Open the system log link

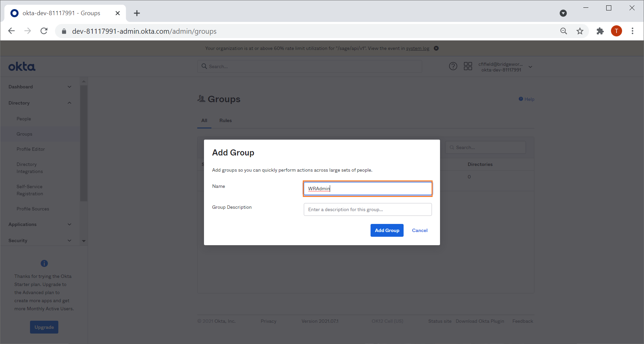click(418, 48)
